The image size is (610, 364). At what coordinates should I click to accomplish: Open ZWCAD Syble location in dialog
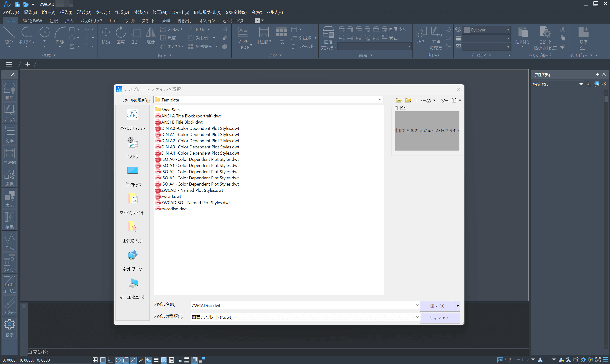[x=132, y=120]
